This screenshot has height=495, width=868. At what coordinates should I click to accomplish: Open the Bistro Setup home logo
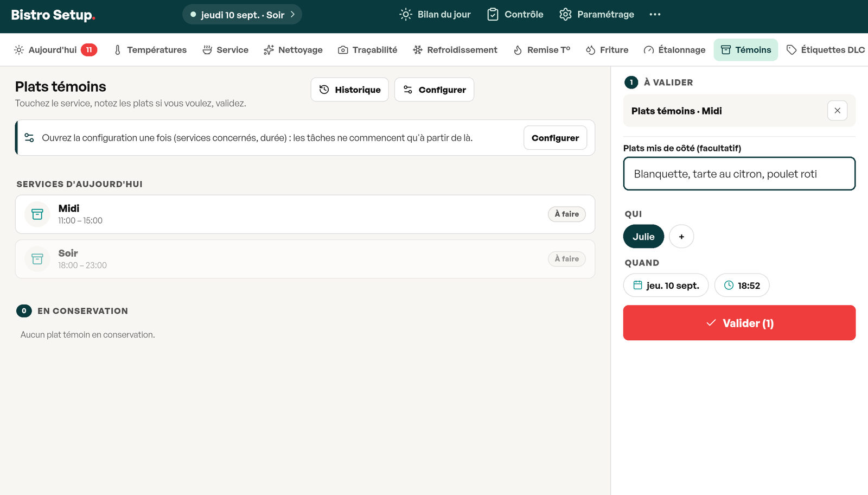(53, 15)
